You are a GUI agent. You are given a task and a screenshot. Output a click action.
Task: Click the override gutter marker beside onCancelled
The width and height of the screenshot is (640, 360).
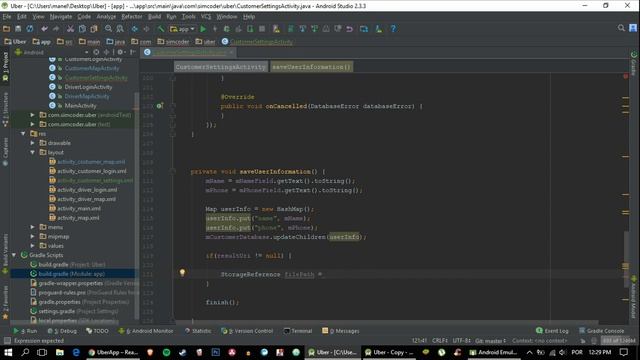tap(160, 106)
